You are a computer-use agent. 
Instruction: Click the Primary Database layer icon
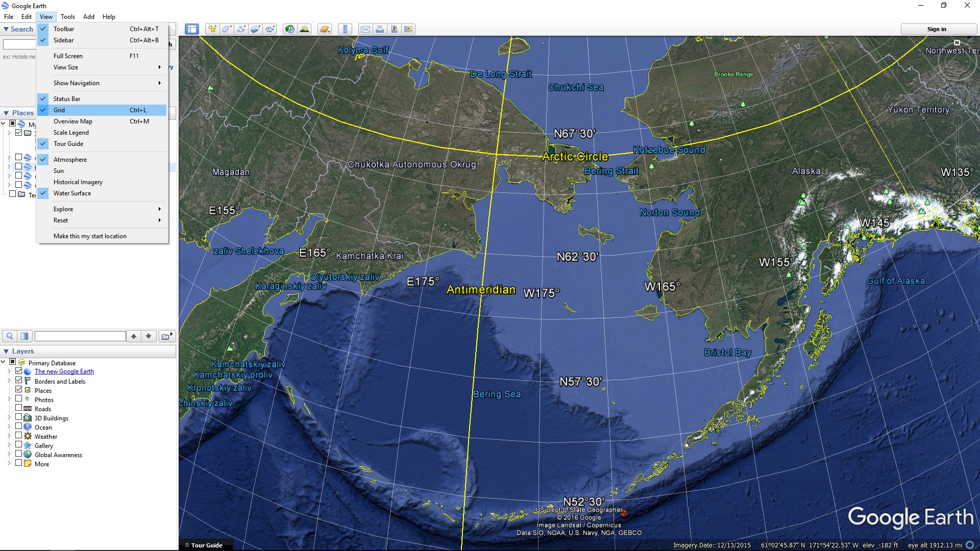[21, 363]
